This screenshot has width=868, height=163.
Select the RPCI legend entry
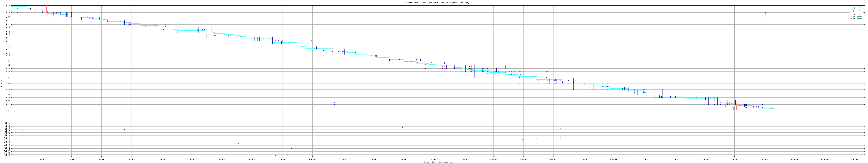[x=853, y=13]
